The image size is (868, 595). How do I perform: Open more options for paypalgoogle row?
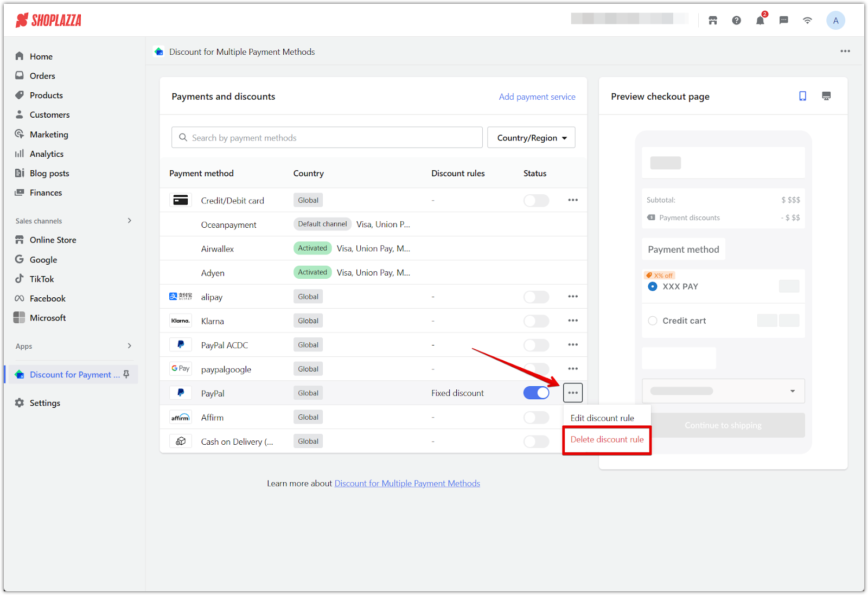point(573,369)
